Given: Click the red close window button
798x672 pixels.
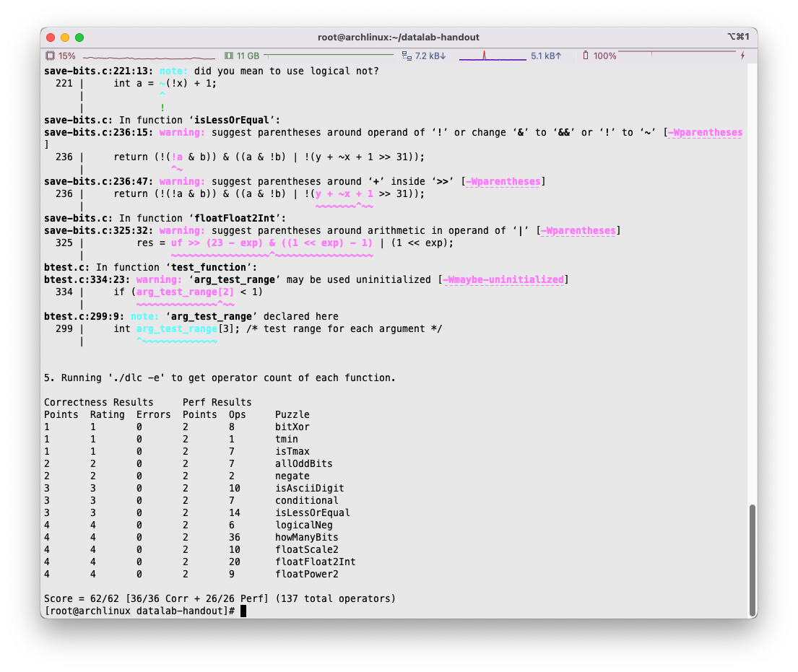Looking at the screenshot, I should 51,38.
